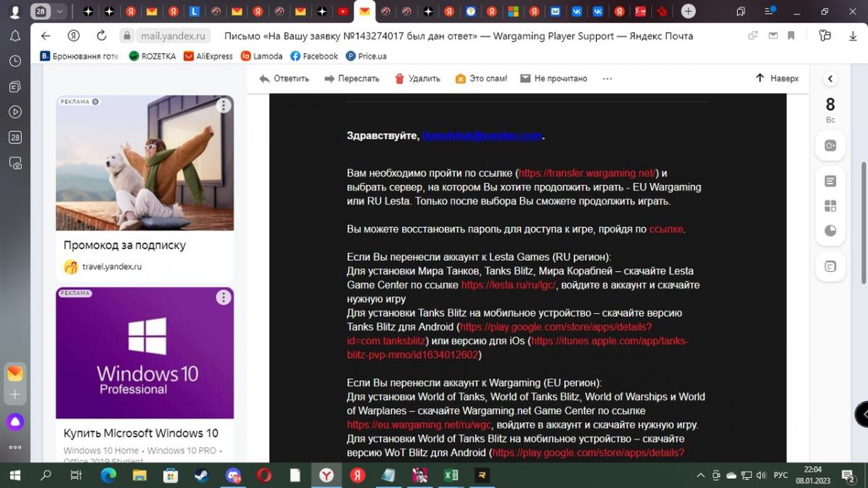
Task: Open more mail actions ellipsis
Action: tap(607, 78)
